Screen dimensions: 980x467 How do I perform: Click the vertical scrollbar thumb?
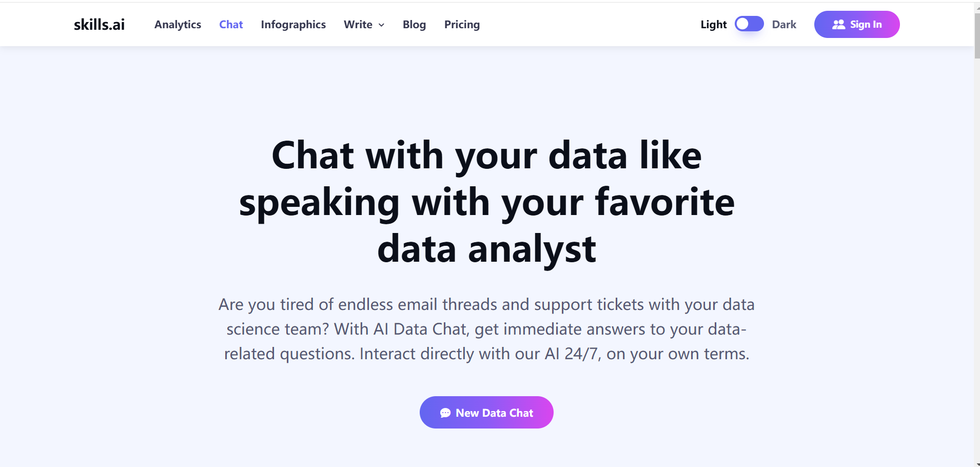[x=977, y=36]
